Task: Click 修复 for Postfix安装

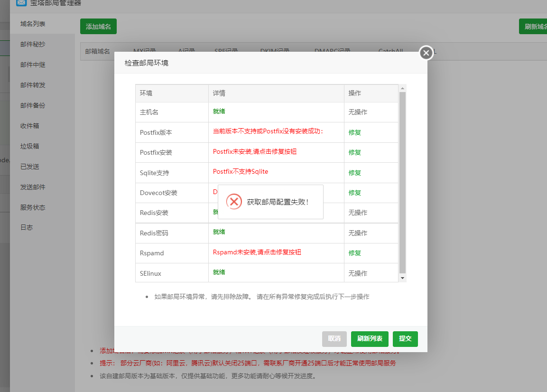Action: tap(354, 152)
